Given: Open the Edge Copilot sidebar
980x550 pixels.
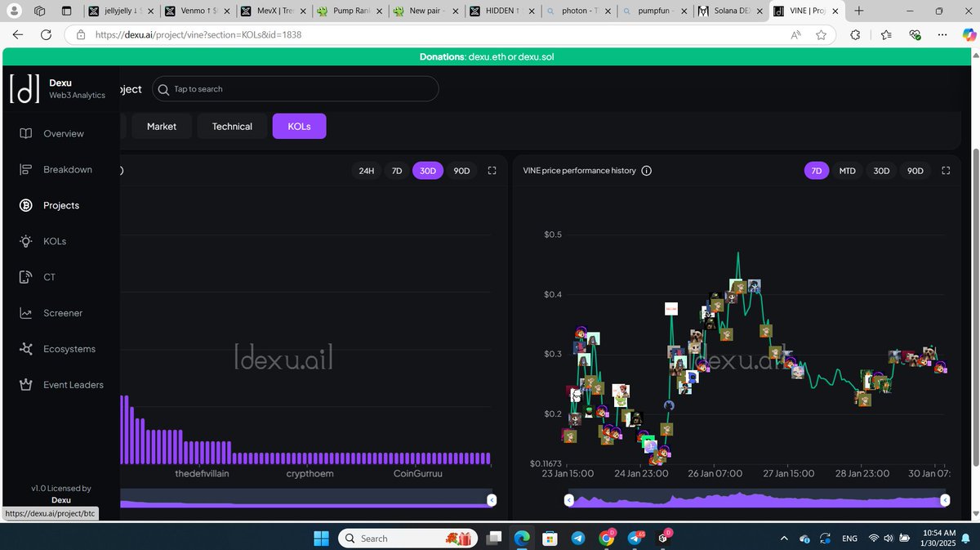Looking at the screenshot, I should click(969, 35).
